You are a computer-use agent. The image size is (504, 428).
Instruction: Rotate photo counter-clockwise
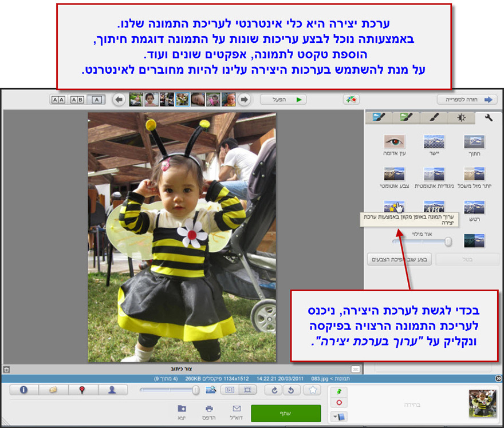tap(292, 390)
